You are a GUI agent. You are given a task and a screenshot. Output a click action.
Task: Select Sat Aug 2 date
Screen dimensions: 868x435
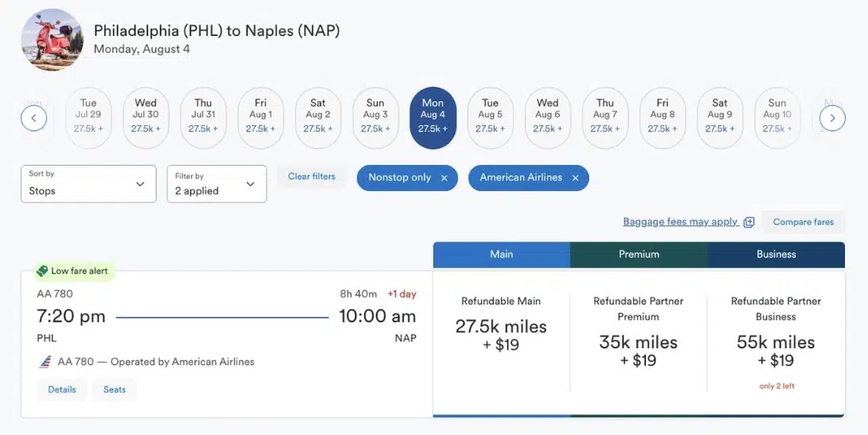318,118
